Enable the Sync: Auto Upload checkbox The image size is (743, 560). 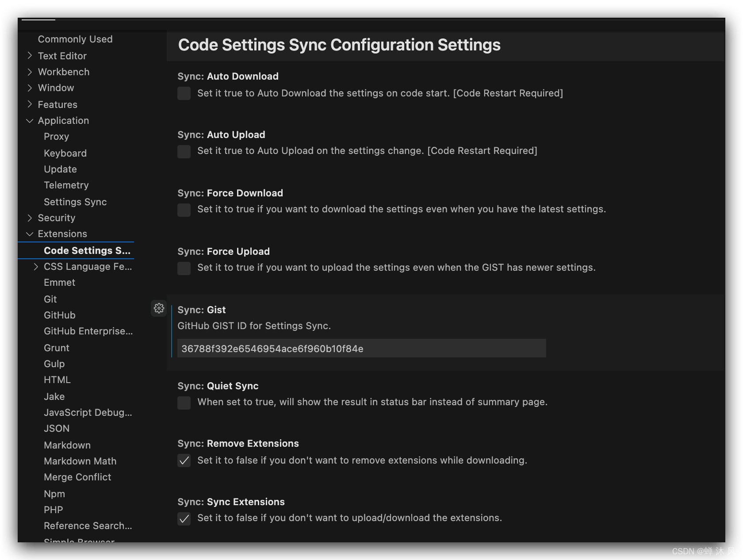tap(184, 151)
